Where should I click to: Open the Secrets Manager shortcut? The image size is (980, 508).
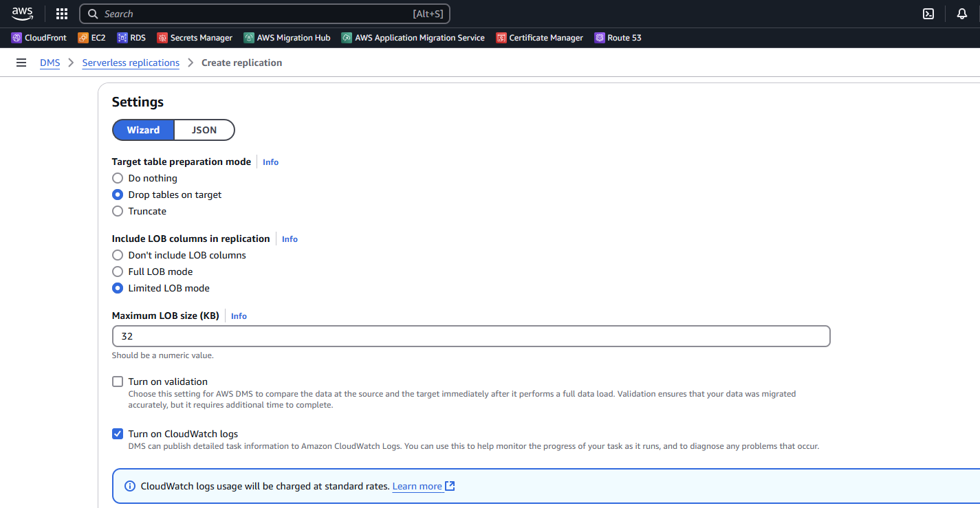click(x=195, y=38)
